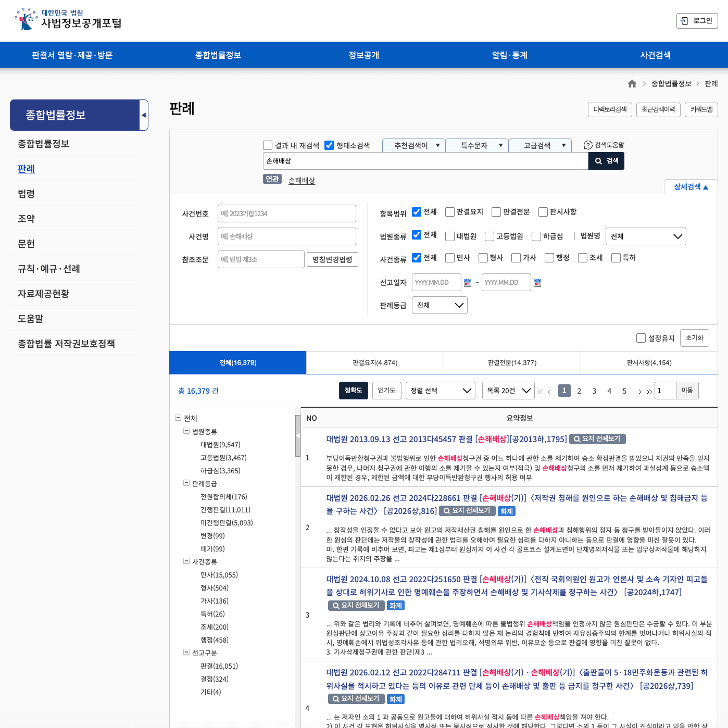This screenshot has height=728, width=728.
Task: Click the 사법정보공개포털 logo
Action: [x=68, y=20]
